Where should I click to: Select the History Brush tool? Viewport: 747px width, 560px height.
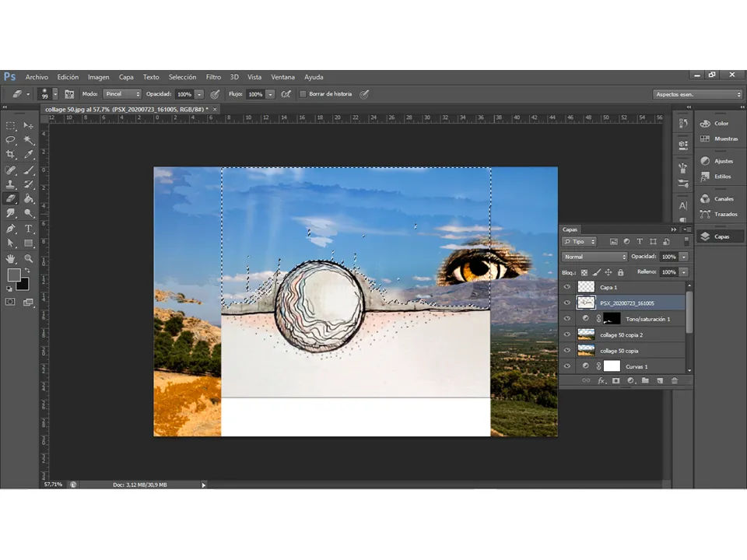29,184
